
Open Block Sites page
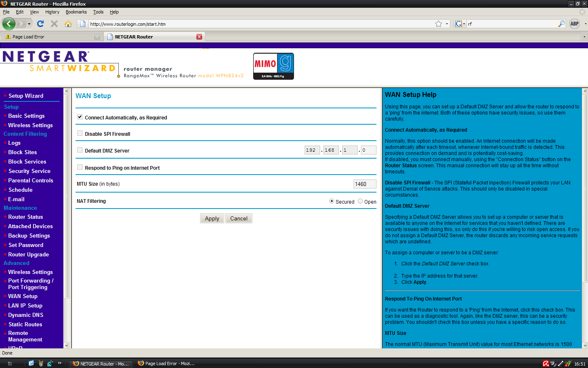point(22,152)
